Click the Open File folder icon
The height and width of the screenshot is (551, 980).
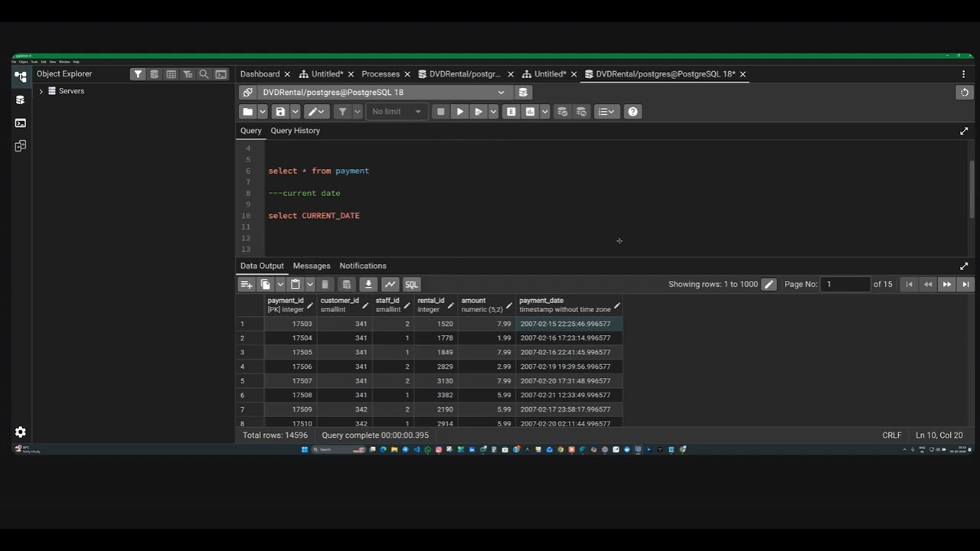247,112
